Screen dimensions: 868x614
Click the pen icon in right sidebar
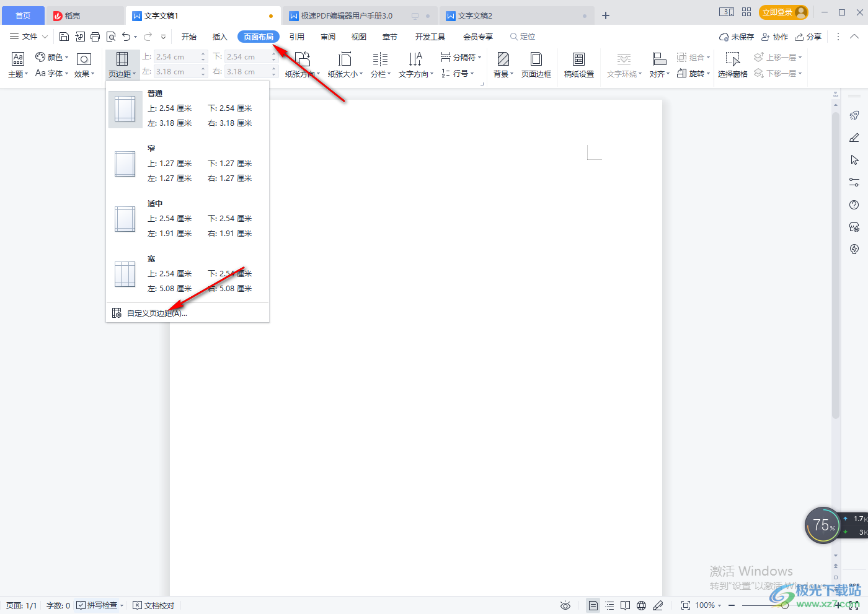tap(854, 138)
